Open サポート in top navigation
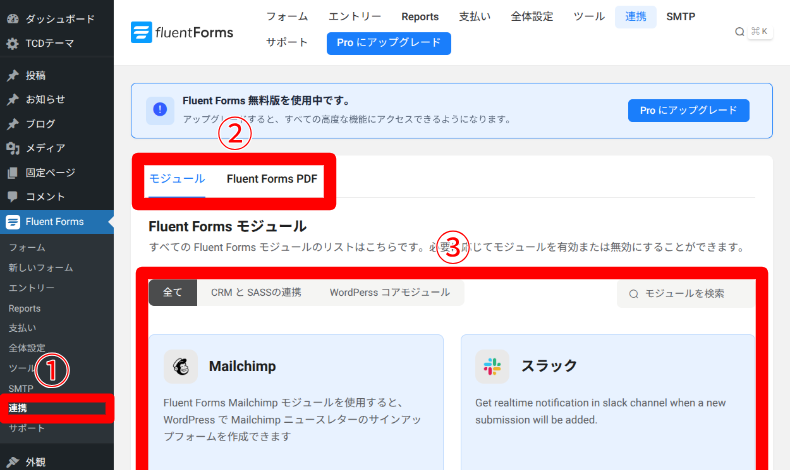This screenshot has height=470, width=790. tap(287, 42)
